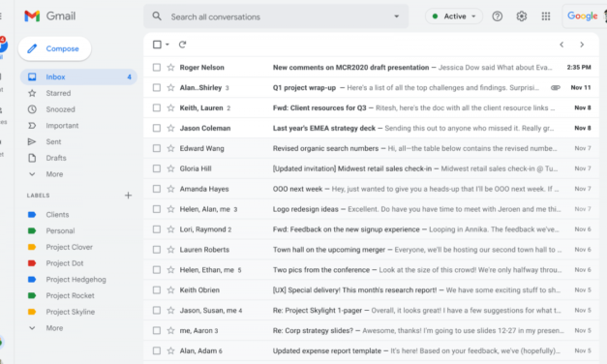Select the blue Clients label tag

click(32, 215)
